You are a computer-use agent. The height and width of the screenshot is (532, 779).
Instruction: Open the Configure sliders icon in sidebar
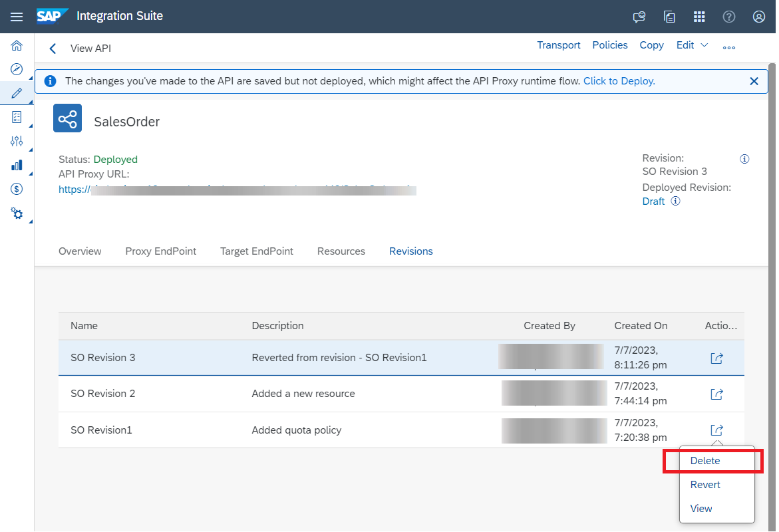click(x=17, y=141)
